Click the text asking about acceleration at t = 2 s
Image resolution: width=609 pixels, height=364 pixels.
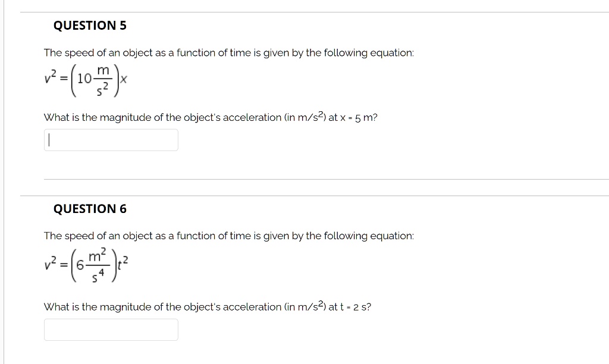coord(207,306)
